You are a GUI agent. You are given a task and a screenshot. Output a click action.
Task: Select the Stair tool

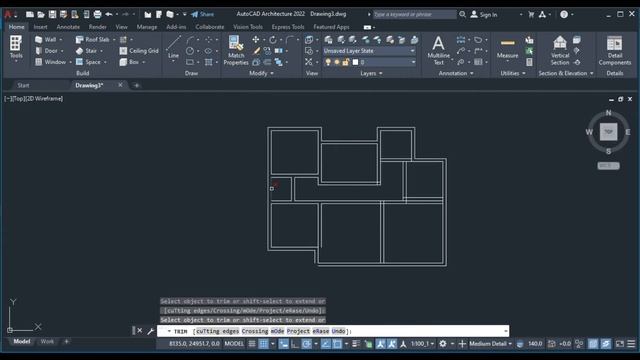pos(87,51)
